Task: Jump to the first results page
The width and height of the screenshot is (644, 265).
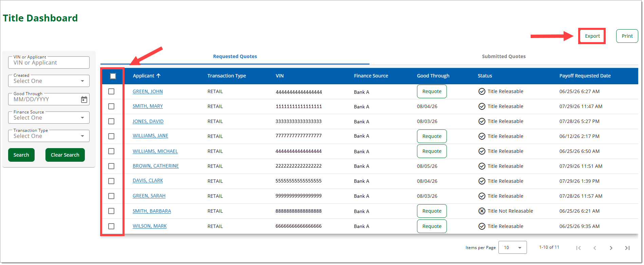Action: 579,248
